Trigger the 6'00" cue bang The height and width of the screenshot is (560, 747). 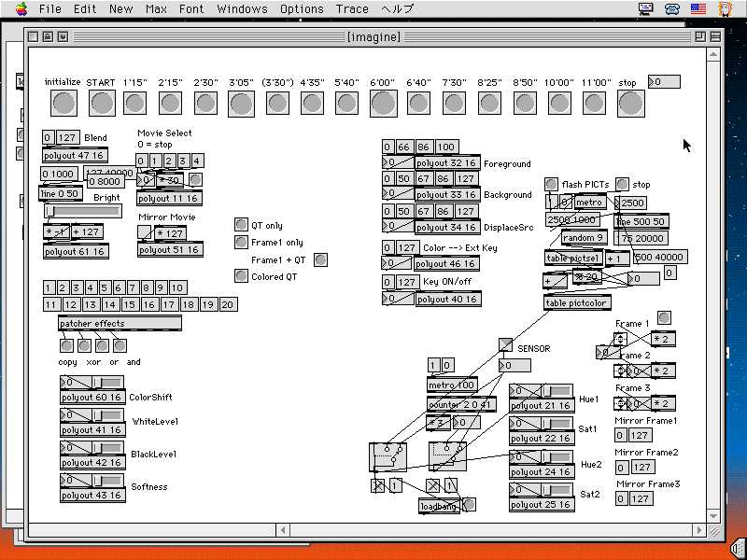pyautogui.click(x=384, y=104)
